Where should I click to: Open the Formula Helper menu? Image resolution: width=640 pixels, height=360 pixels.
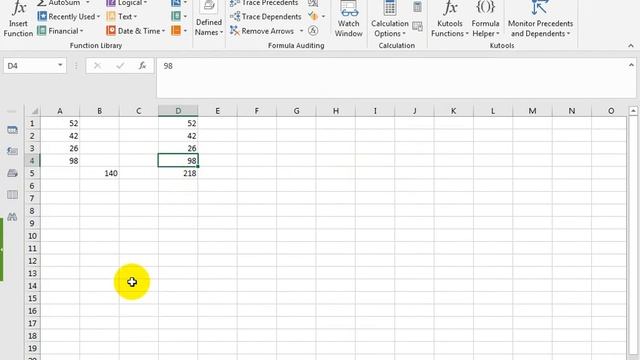tap(485, 19)
